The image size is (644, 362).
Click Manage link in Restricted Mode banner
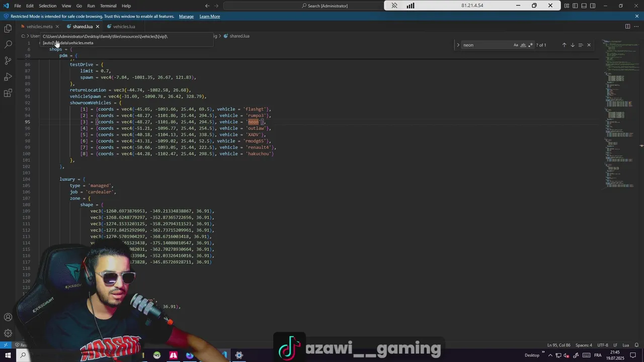[x=186, y=16]
